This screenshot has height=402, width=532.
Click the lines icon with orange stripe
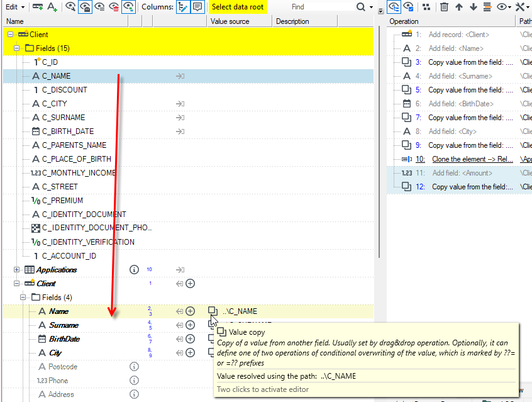coord(487,7)
